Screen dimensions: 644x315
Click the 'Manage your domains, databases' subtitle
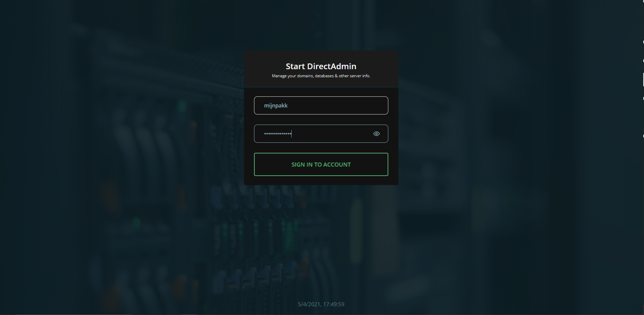(321, 76)
